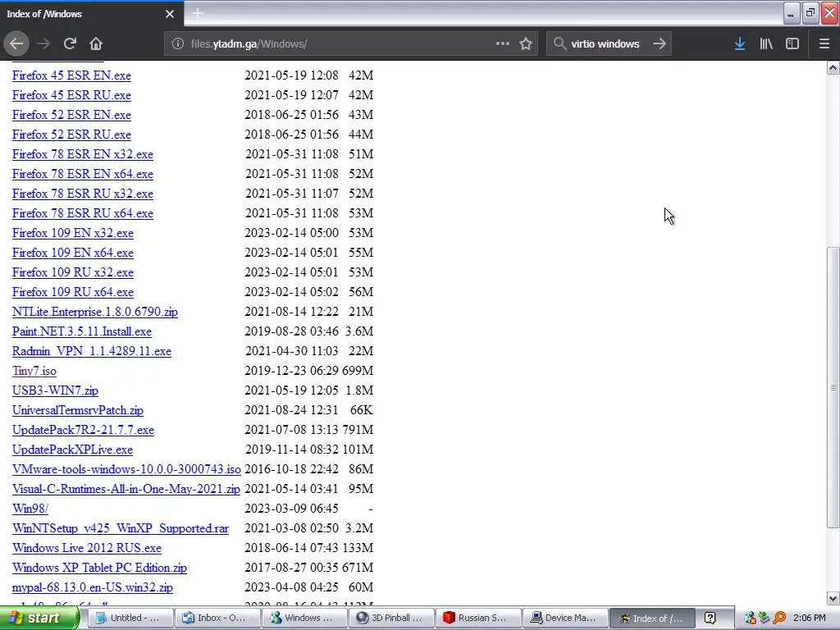840x630 pixels.
Task: Download Firefox 78 ESR RU x32.exe
Action: 83,194
